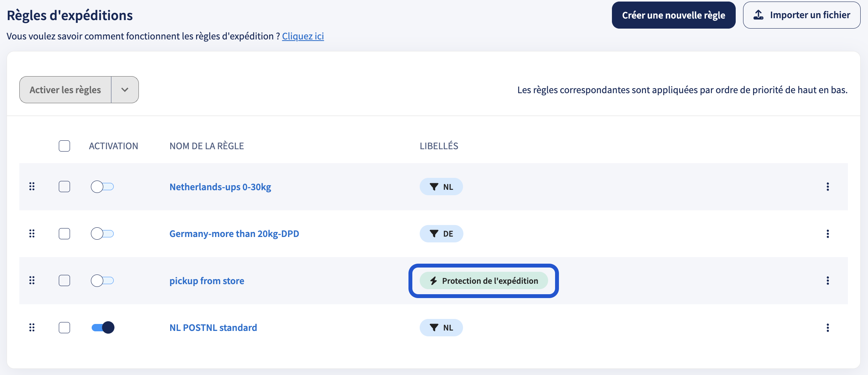This screenshot has height=375, width=868.
Task: Click Créer une nouvelle règle
Action: [673, 15]
